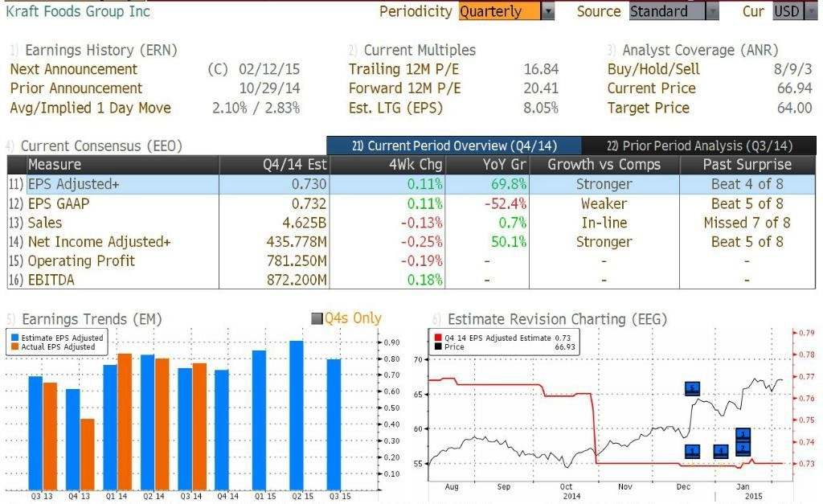The height and width of the screenshot is (504, 823).
Task: Click the Kraft Foods Group Inc title
Action: 78,11
